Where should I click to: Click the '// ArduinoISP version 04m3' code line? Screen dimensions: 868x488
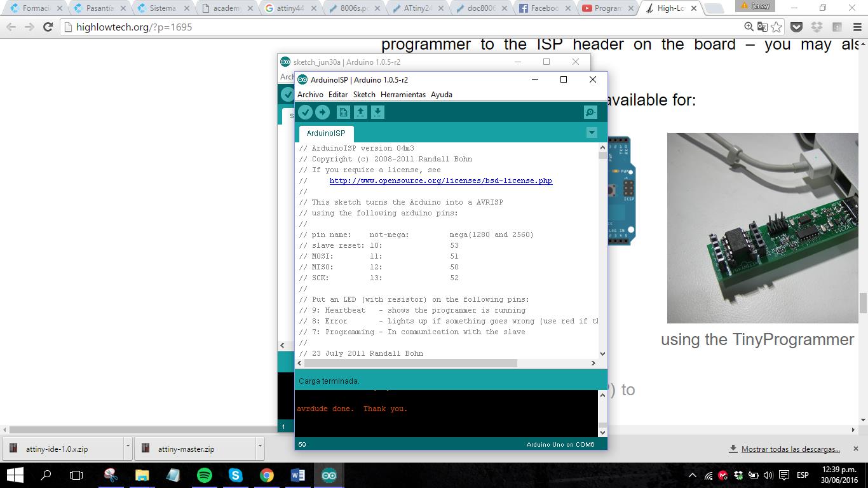pos(356,148)
